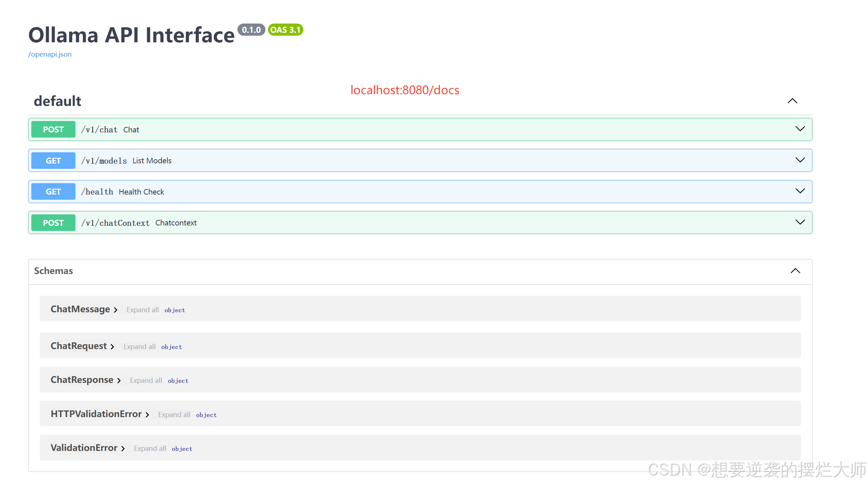
Task: Click the POST badge for /v1/chat
Action: pos(53,129)
